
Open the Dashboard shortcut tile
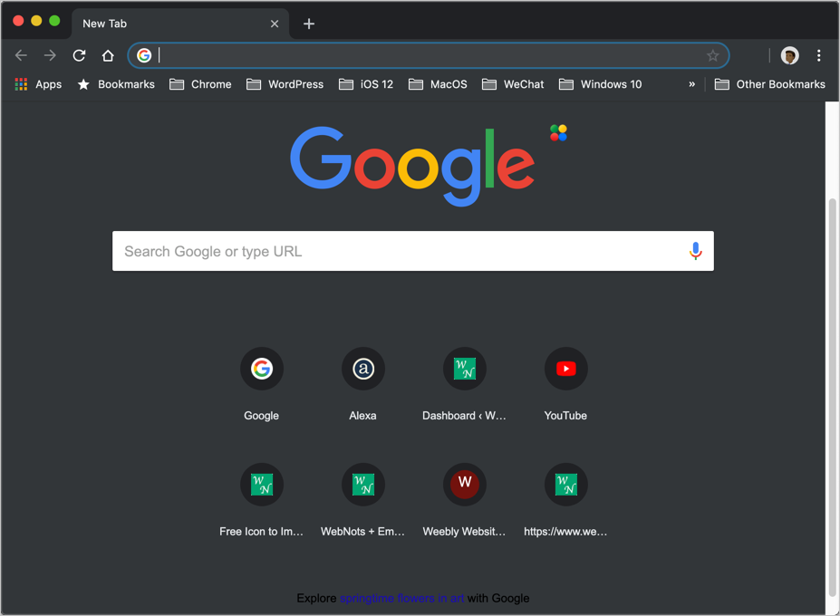tap(464, 369)
